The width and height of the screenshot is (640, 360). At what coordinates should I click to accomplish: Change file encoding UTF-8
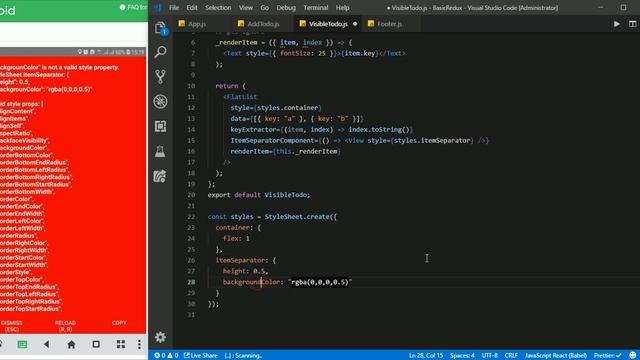point(489,356)
